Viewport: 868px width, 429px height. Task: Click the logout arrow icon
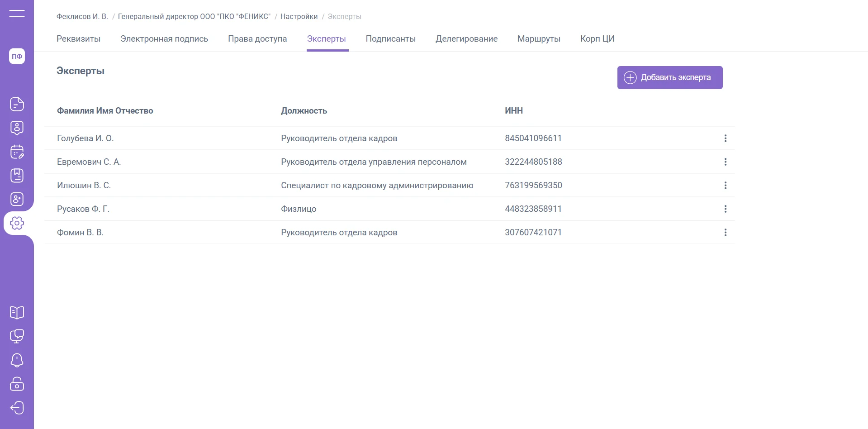click(x=17, y=408)
